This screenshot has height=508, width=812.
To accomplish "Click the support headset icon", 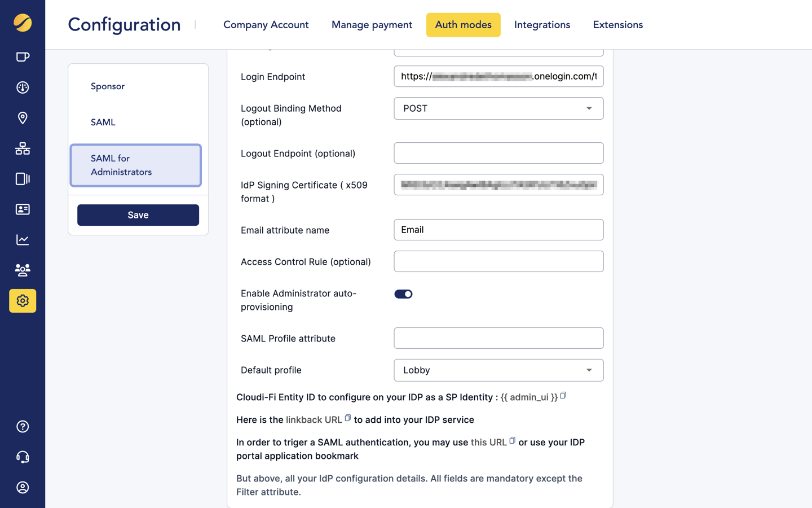I will pyautogui.click(x=22, y=457).
